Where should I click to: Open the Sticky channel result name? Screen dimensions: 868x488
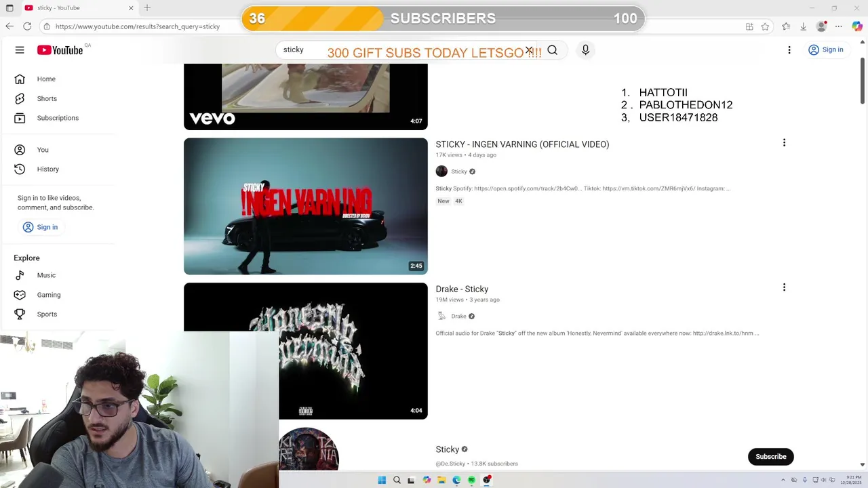point(447,449)
